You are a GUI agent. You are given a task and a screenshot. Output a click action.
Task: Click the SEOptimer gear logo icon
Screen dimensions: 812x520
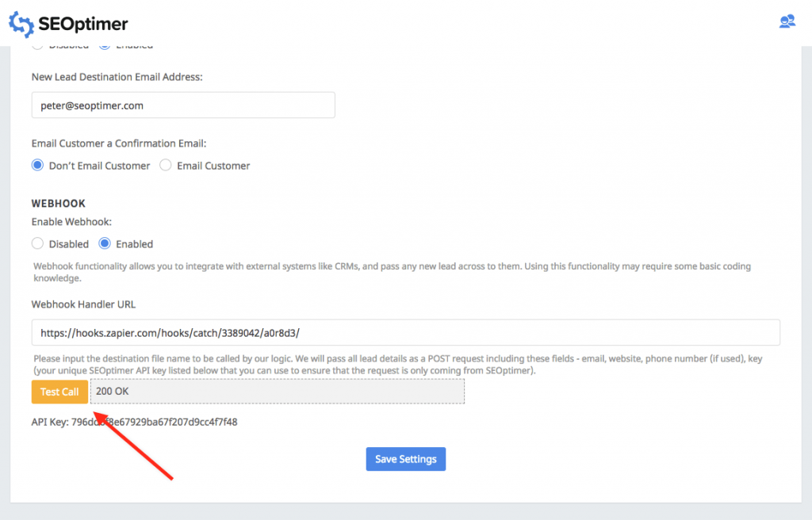[21, 24]
